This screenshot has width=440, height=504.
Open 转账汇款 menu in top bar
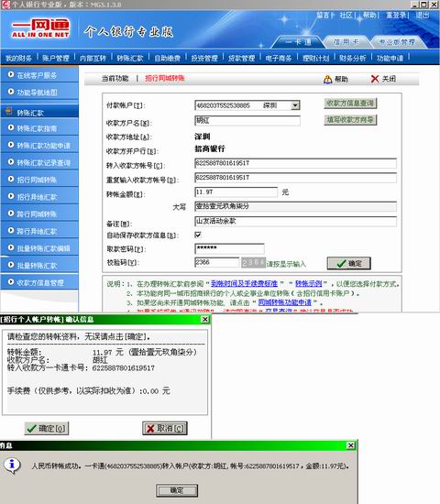[x=130, y=58]
